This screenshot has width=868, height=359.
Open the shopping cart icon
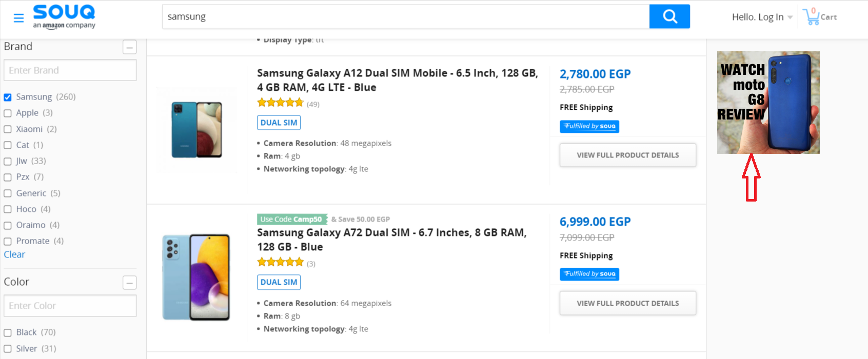(819, 16)
